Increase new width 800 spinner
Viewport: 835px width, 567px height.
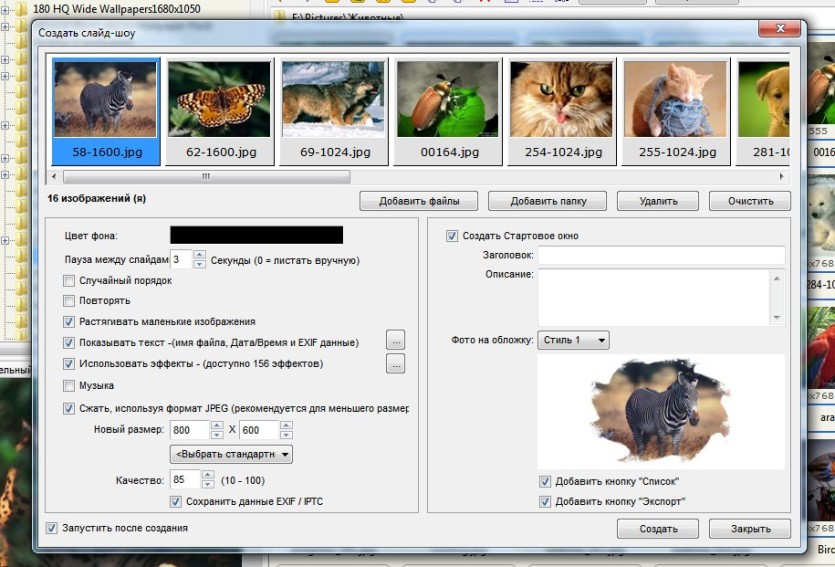(x=217, y=425)
